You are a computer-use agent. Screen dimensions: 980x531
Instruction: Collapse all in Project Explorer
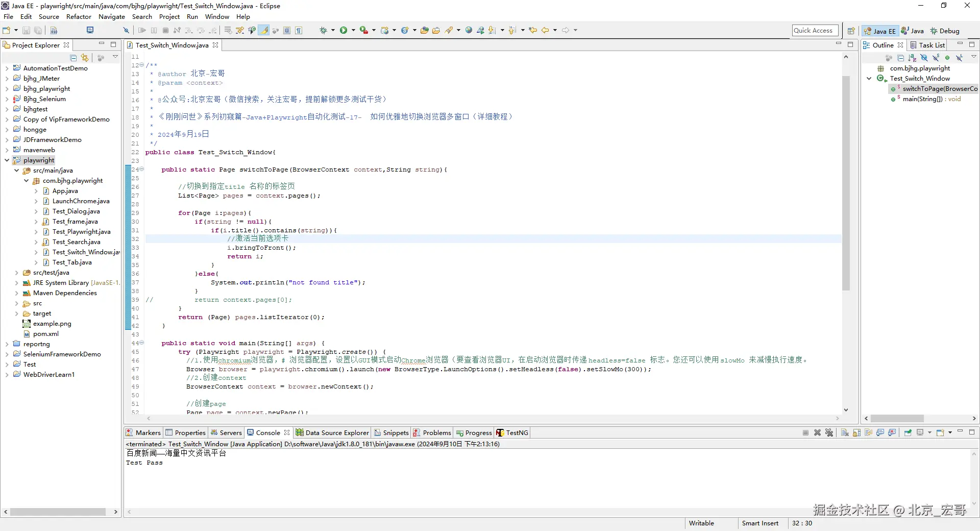[73, 58]
